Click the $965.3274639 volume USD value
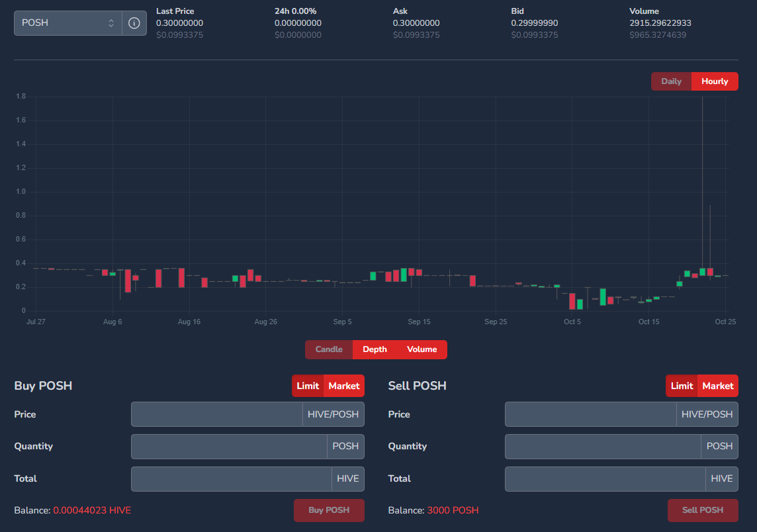 pos(658,35)
